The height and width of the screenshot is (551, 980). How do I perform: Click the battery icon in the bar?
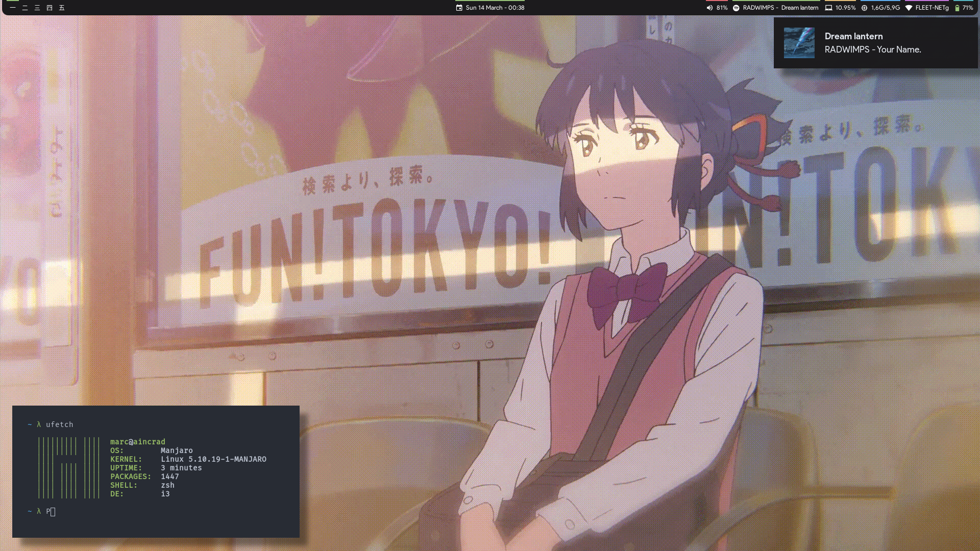click(x=957, y=8)
